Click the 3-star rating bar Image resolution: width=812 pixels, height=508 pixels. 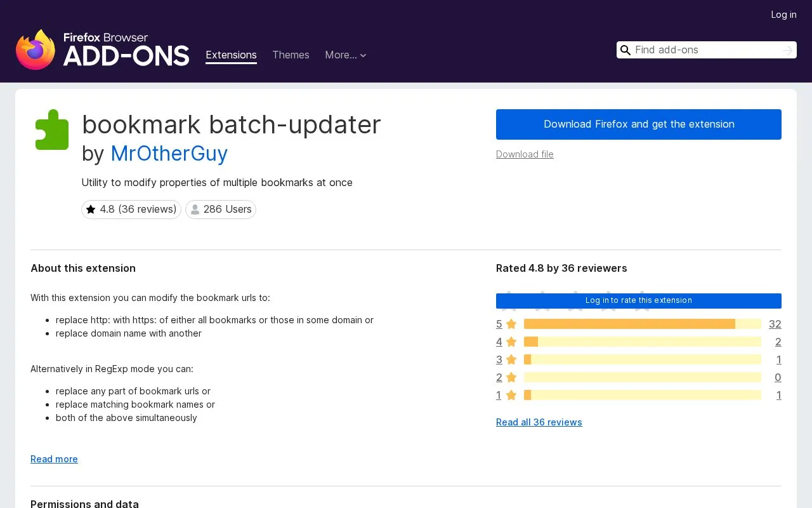(643, 359)
